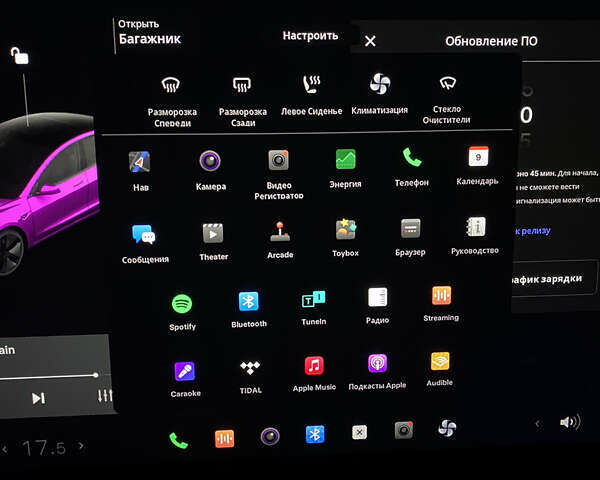Tap Bluetooth icon in bottom dock

click(315, 434)
